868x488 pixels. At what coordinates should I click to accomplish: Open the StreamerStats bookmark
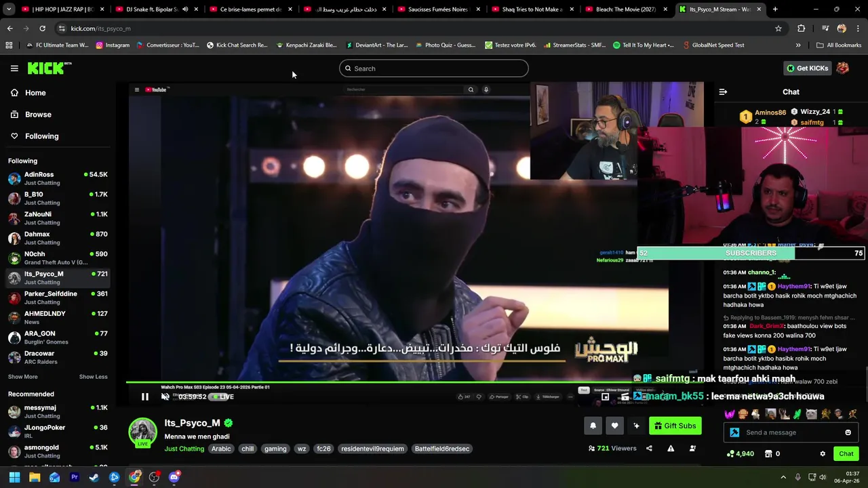(x=573, y=45)
